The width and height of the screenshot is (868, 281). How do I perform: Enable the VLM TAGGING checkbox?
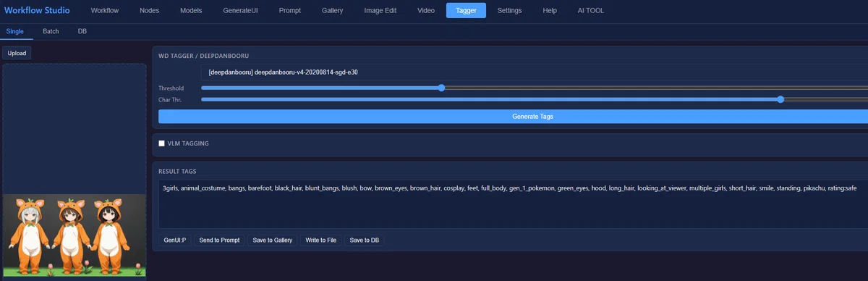(162, 143)
